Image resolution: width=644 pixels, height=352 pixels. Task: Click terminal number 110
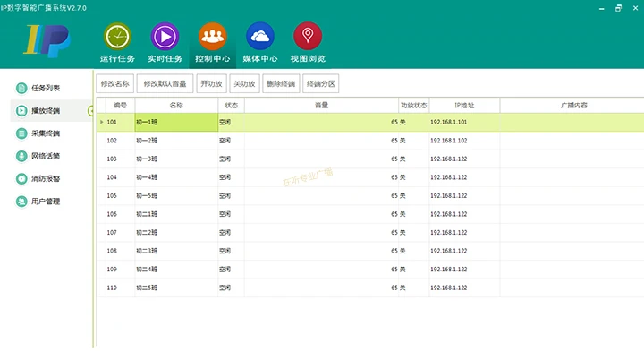pos(112,288)
